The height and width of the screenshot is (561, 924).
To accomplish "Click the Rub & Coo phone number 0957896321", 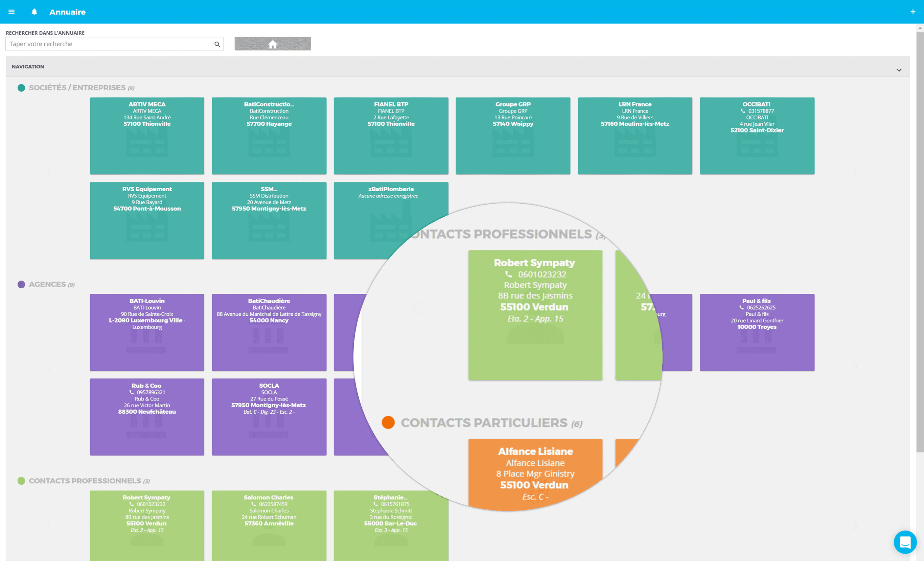I will [151, 392].
